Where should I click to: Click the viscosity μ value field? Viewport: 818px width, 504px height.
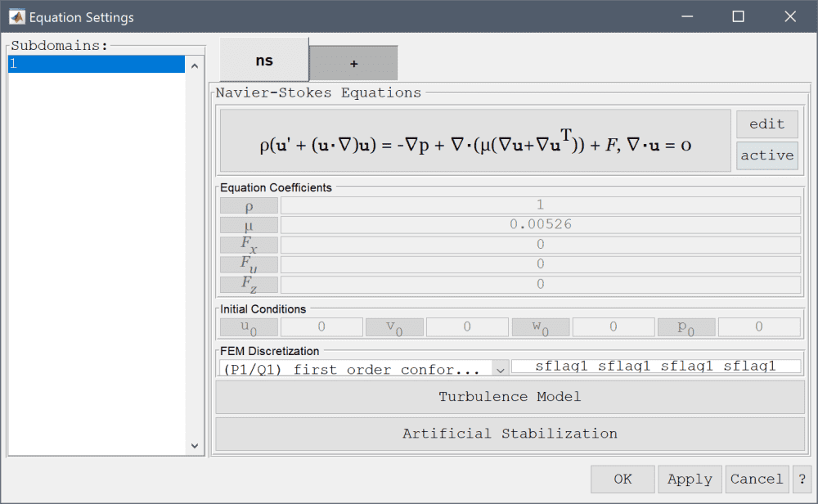tap(541, 225)
